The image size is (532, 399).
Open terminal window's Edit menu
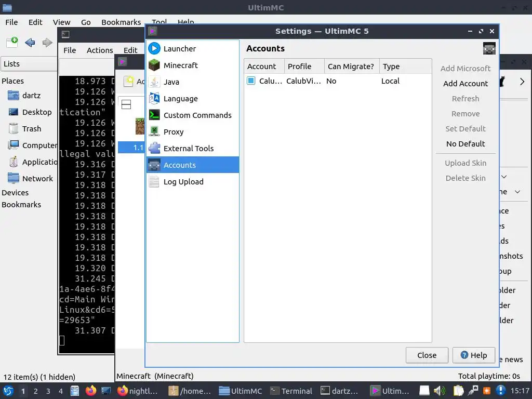tap(130, 50)
